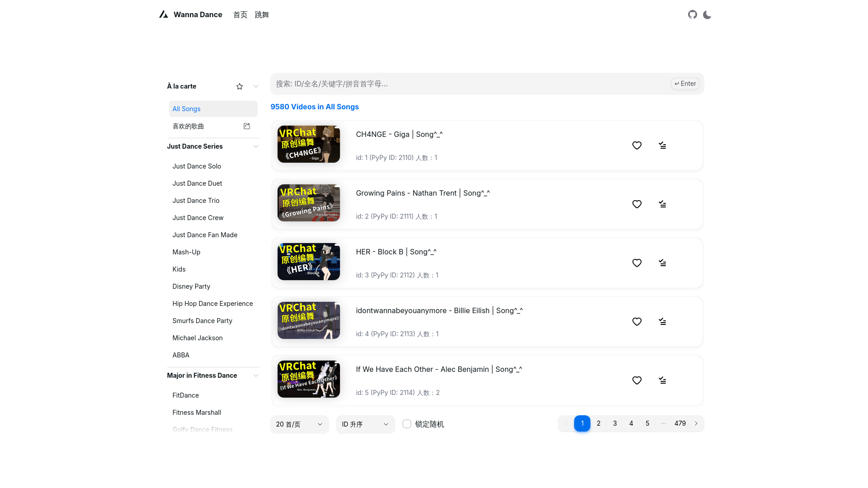
Task: Open the idontwannabeyouanymore video thumbnail
Action: tap(309, 320)
